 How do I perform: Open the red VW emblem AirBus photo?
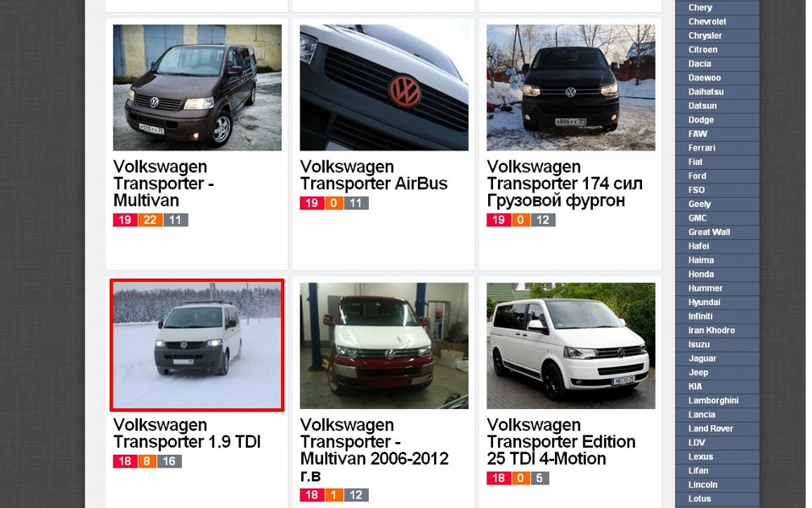384,87
